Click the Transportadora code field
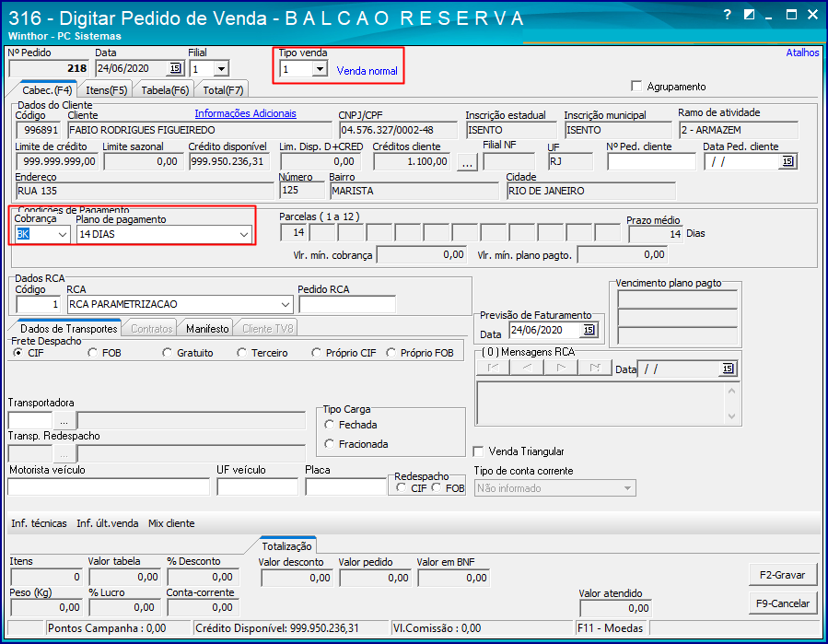Screen dimensions: 828x644 [x=30, y=420]
